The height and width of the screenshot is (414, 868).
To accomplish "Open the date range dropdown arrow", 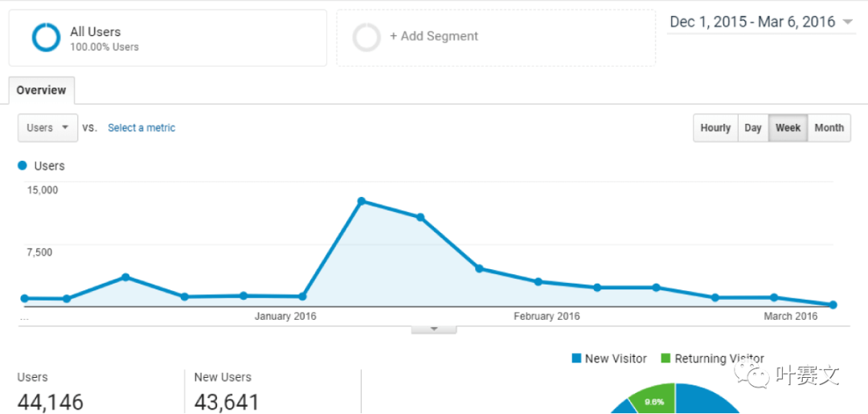I will pyautogui.click(x=848, y=23).
